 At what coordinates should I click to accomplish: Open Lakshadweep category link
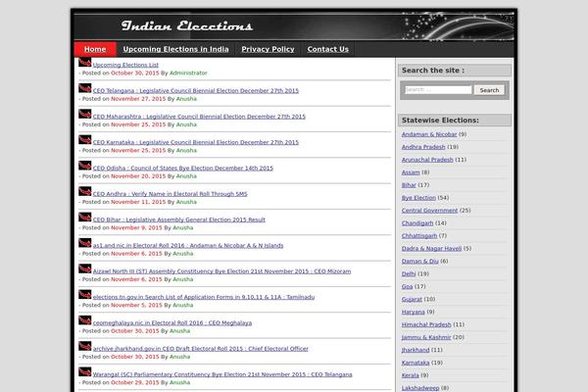[420, 388]
